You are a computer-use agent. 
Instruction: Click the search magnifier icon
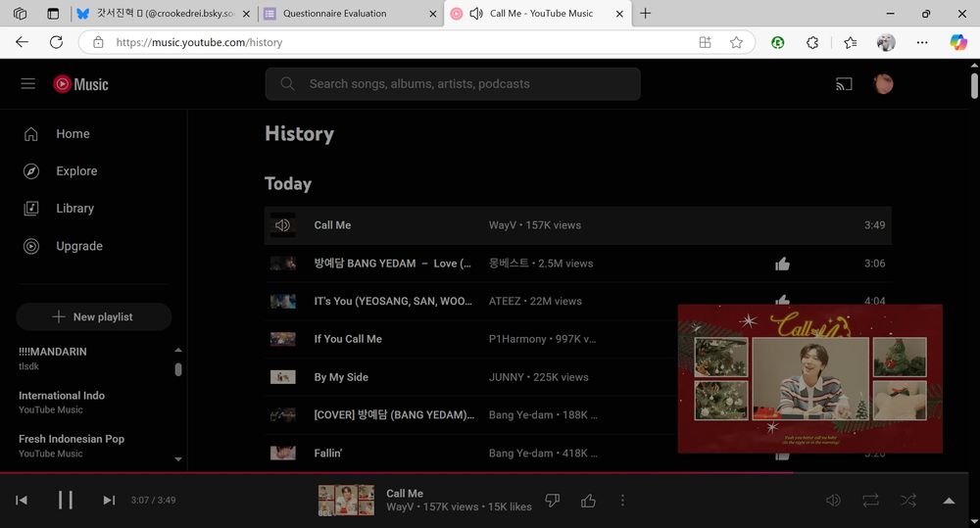coord(287,83)
